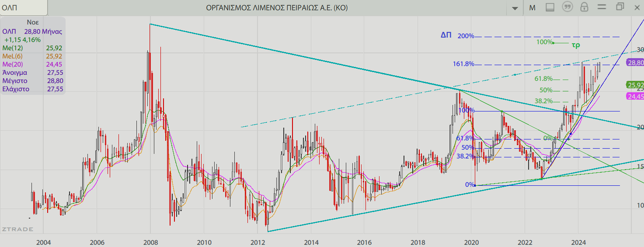
Task: Click the Ελάχιστο 27,55 row
Action: click(32, 89)
